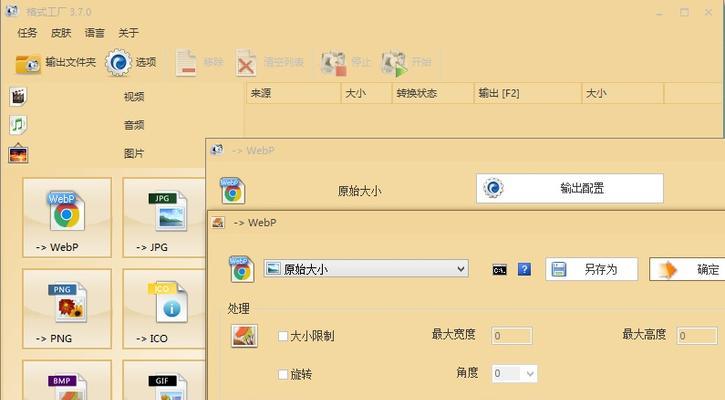Select the -> PNG format tile
Screen dimensions: 725x400
67,308
